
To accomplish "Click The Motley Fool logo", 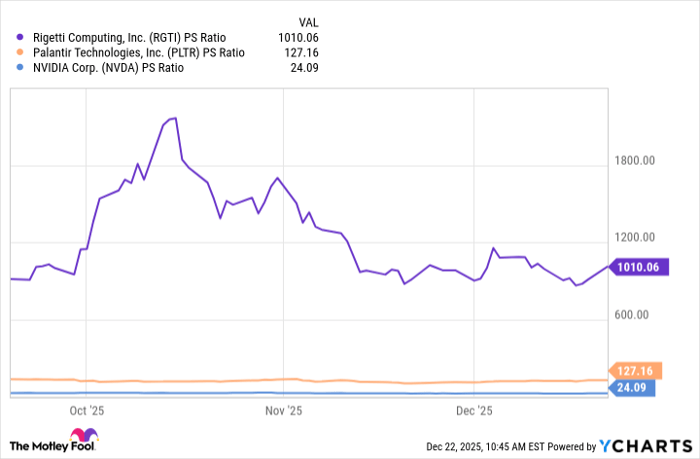I will [54, 440].
